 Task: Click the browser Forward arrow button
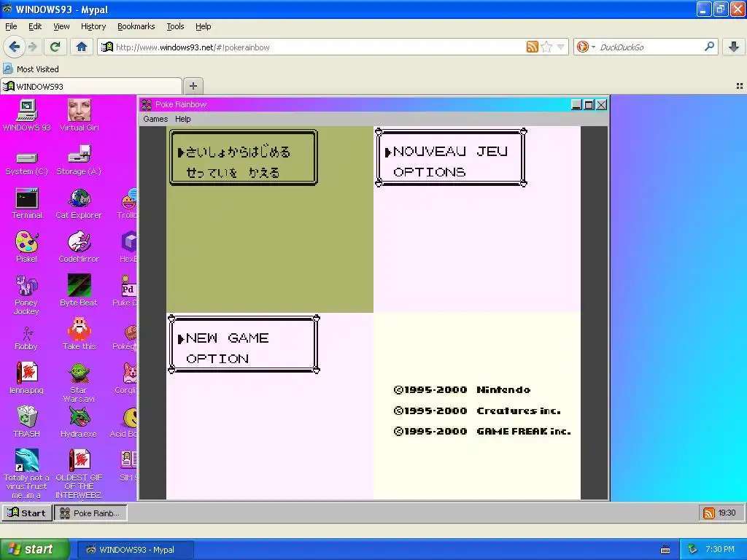(32, 47)
